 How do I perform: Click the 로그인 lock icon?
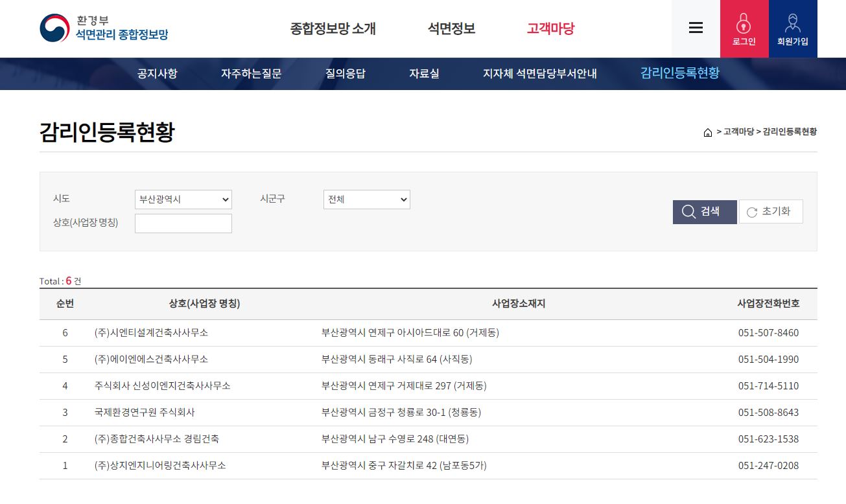tap(744, 24)
